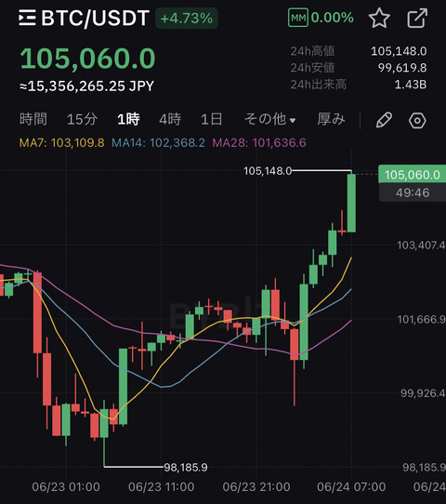Select the 15分 interval tab
This screenshot has height=504, width=446.
pos(82,119)
